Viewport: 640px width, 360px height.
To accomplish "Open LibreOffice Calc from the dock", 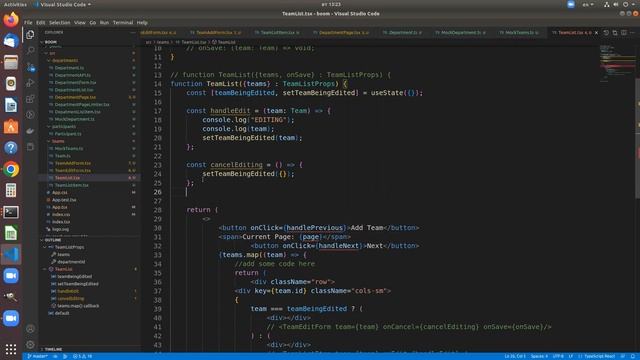I will click(x=11, y=233).
